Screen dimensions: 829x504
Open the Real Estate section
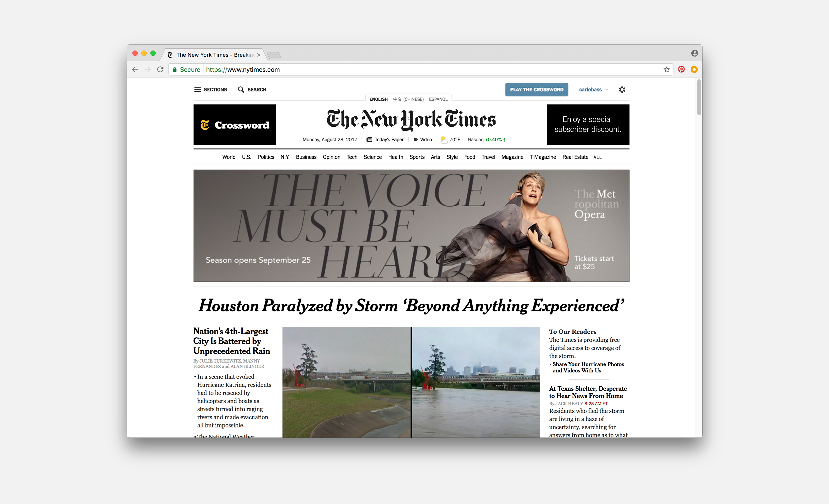pos(575,157)
